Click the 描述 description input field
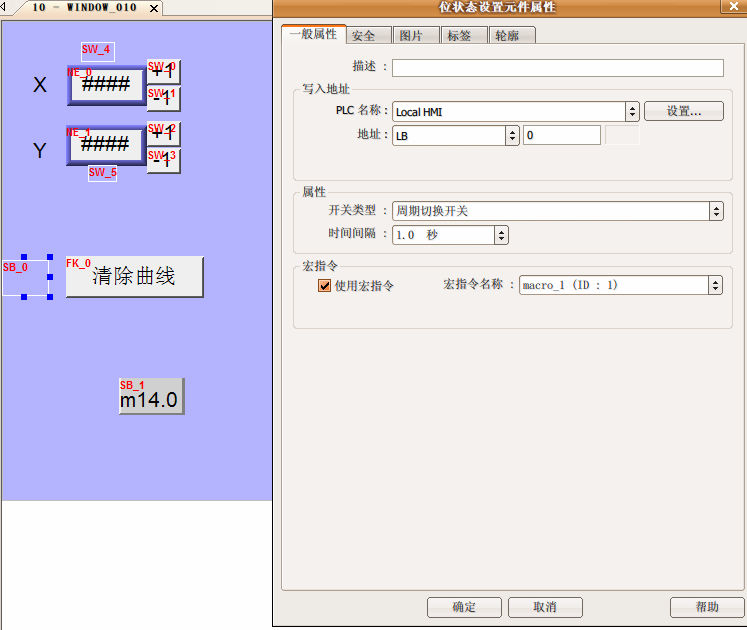The width and height of the screenshot is (747, 630). pos(557,68)
